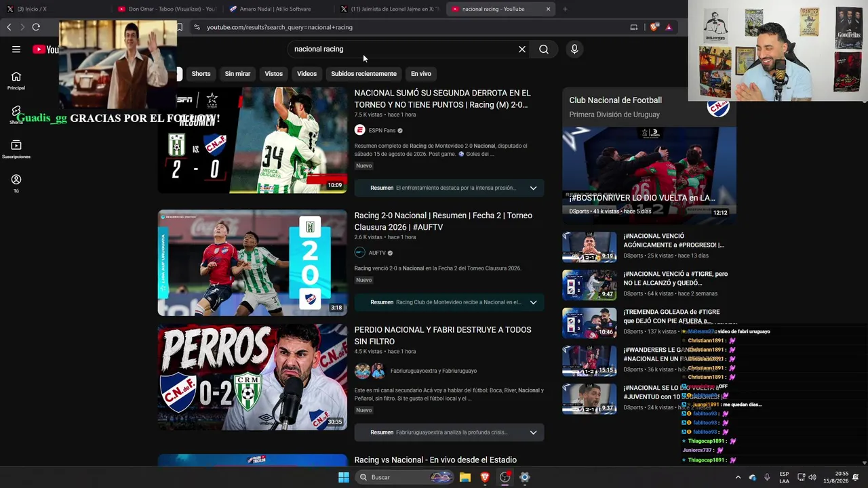The width and height of the screenshot is (868, 488).
Task: Open Fabriuruguayoextra y Fabriuruguayo channel link
Action: tap(433, 371)
